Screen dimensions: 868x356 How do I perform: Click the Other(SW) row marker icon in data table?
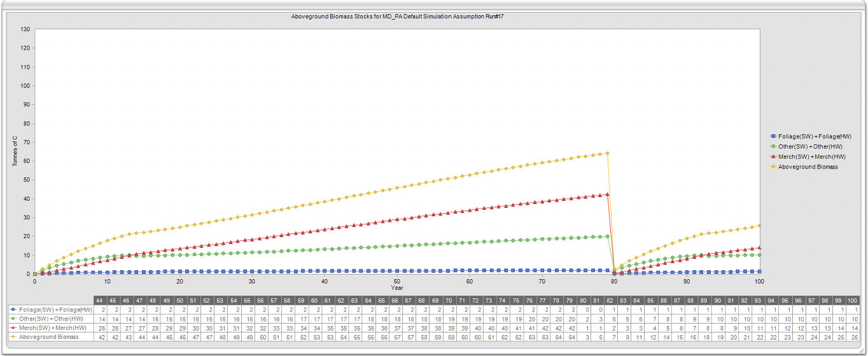(15, 318)
